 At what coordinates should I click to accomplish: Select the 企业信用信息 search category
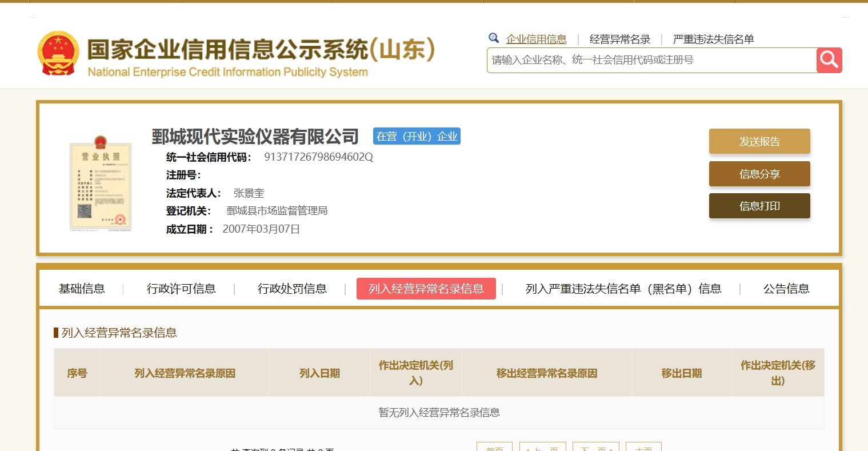point(536,39)
